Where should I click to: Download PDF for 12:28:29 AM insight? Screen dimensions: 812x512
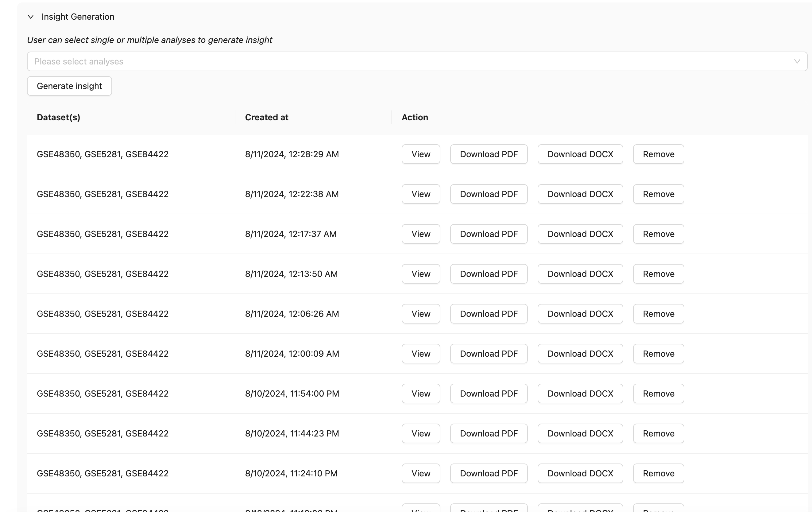488,154
